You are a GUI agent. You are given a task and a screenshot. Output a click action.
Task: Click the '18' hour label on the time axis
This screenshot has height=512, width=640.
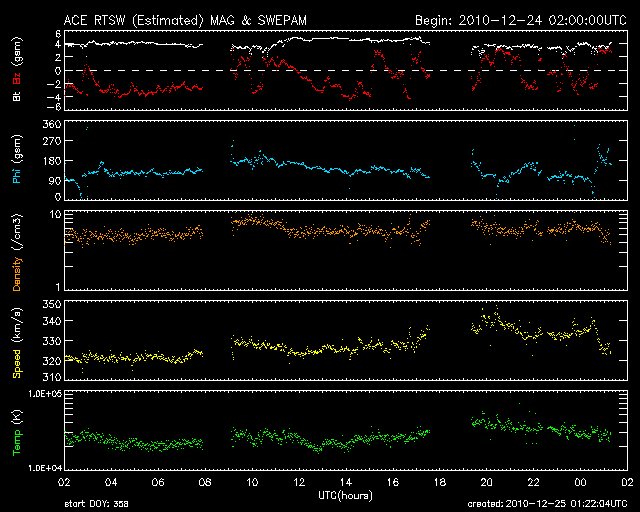point(440,482)
